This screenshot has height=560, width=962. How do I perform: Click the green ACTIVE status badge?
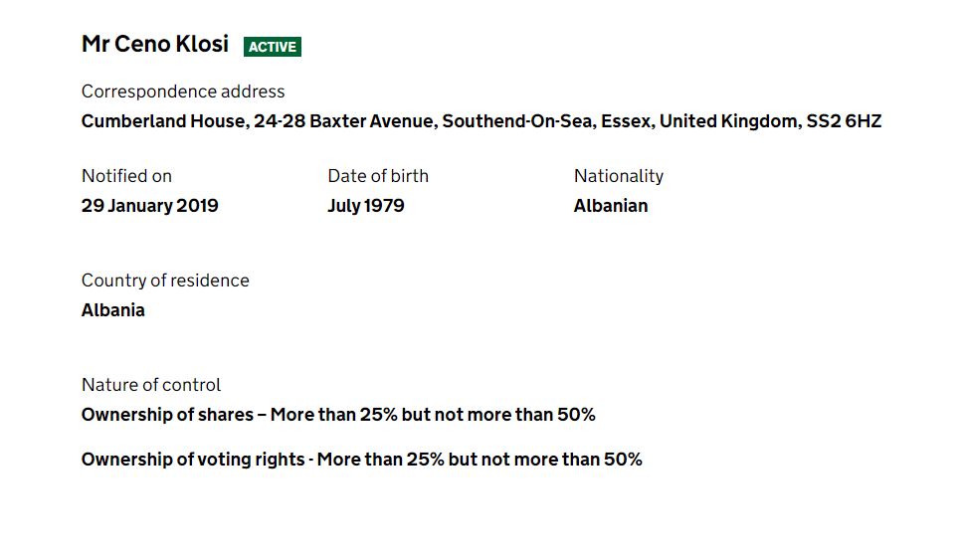point(273,47)
